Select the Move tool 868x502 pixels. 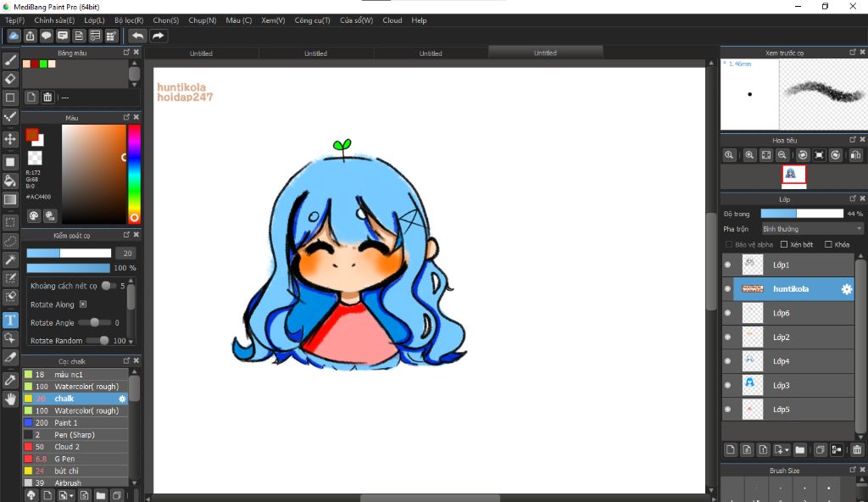pyautogui.click(x=10, y=138)
